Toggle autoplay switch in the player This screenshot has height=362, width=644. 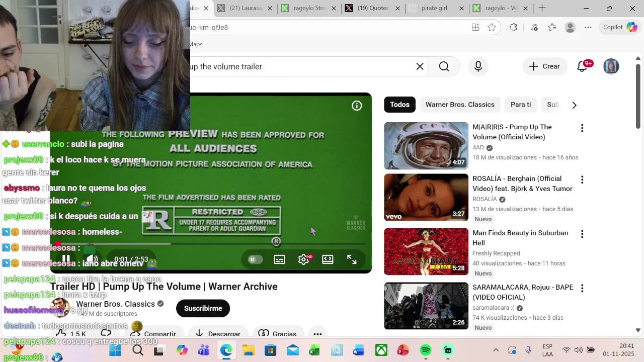pyautogui.click(x=255, y=259)
